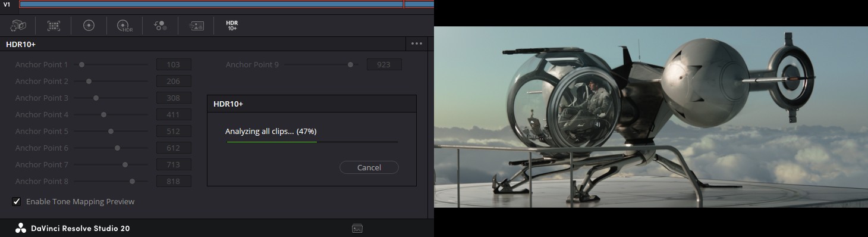868x237 pixels.
Task: Click Anchor Point 4 value field 411
Action: click(174, 114)
